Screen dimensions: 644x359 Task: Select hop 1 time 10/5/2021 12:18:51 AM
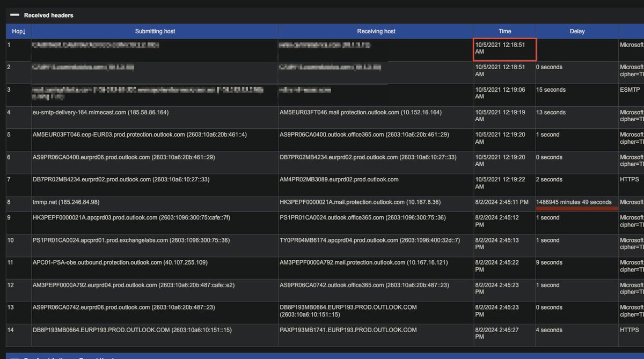click(x=504, y=49)
